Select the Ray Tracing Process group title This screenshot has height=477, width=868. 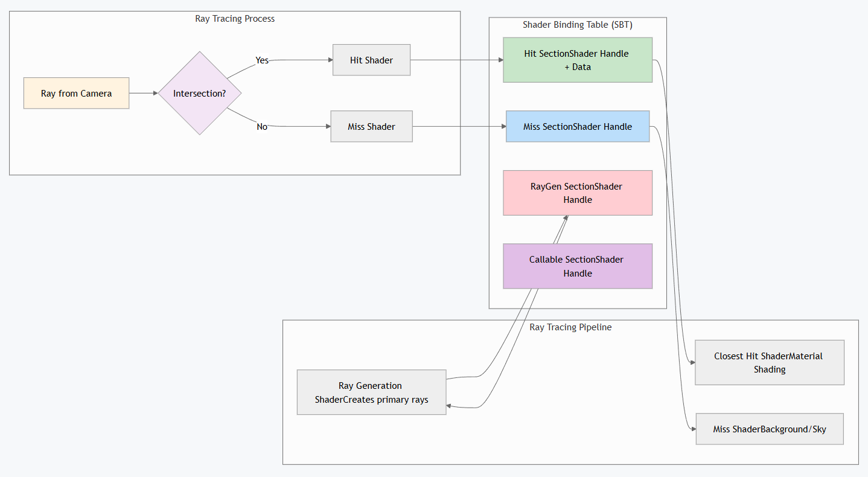[x=235, y=19]
